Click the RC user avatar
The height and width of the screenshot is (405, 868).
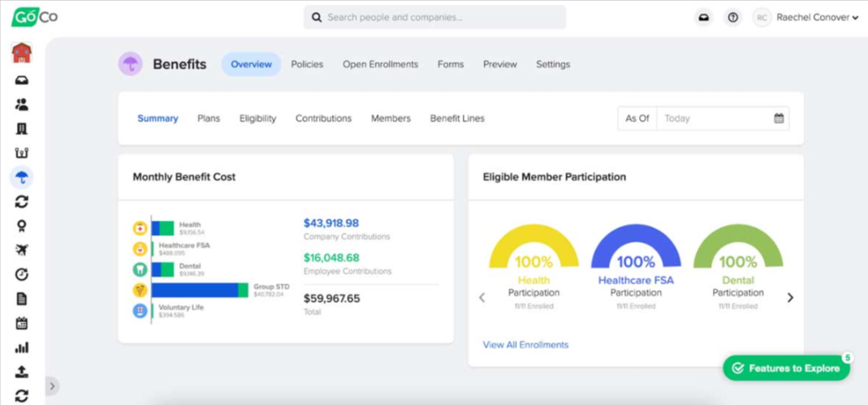point(762,18)
